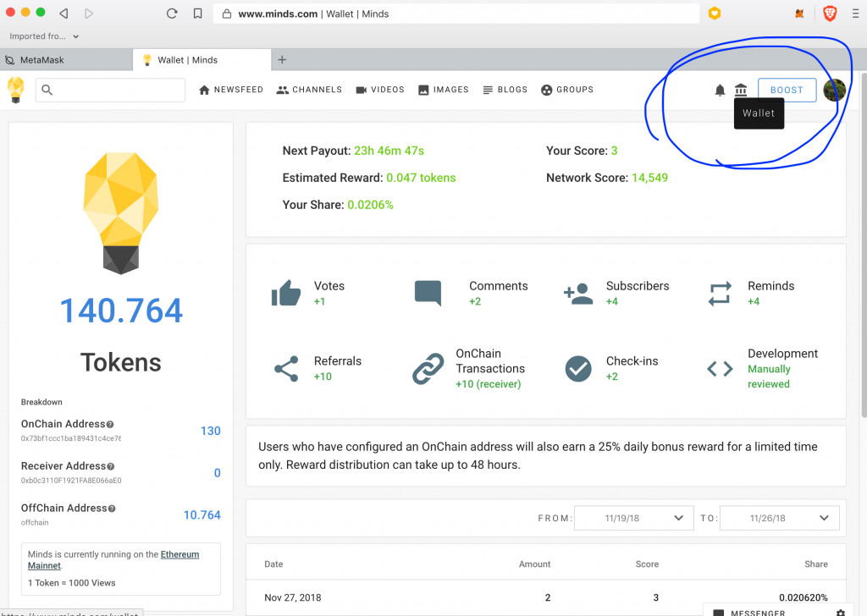Click Receiver address 0xb0c3110F1921FA8E066aE0
The width and height of the screenshot is (867, 616).
71,480
